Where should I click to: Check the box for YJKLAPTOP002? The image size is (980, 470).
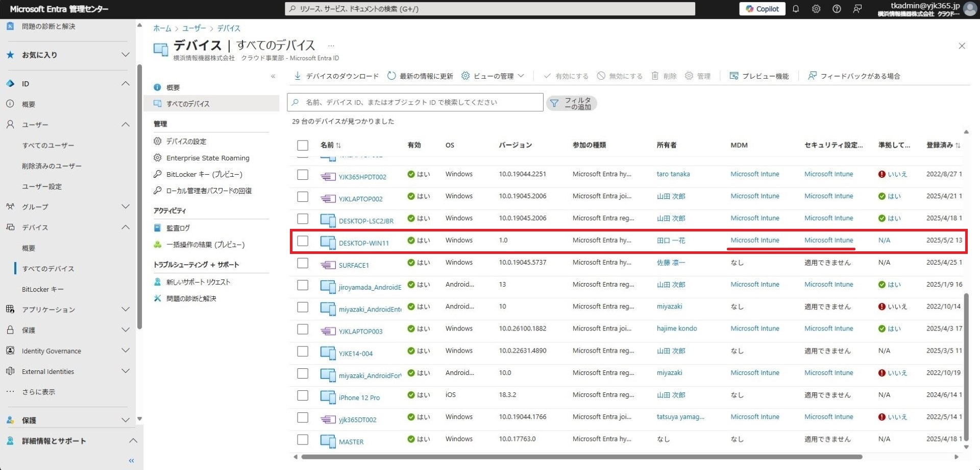[x=303, y=197]
